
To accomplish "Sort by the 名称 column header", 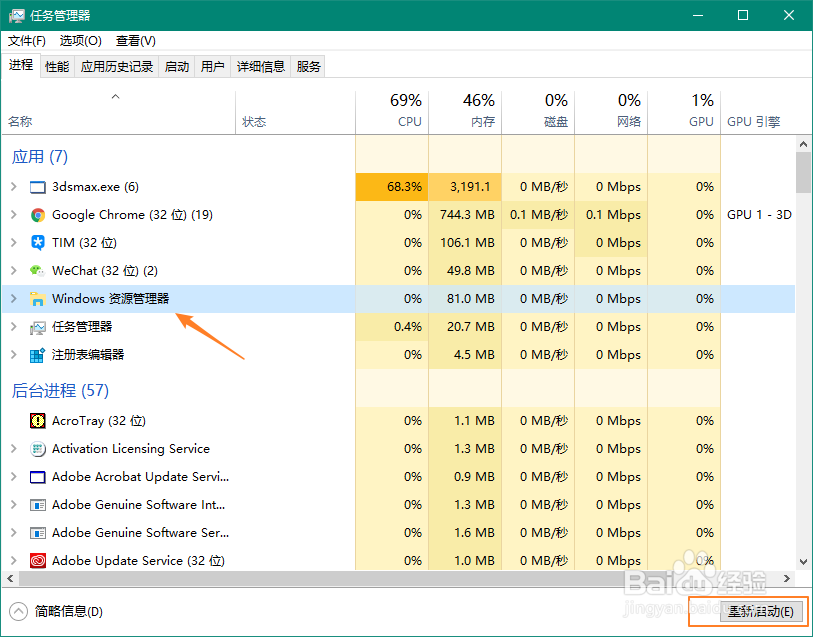I will coord(119,112).
